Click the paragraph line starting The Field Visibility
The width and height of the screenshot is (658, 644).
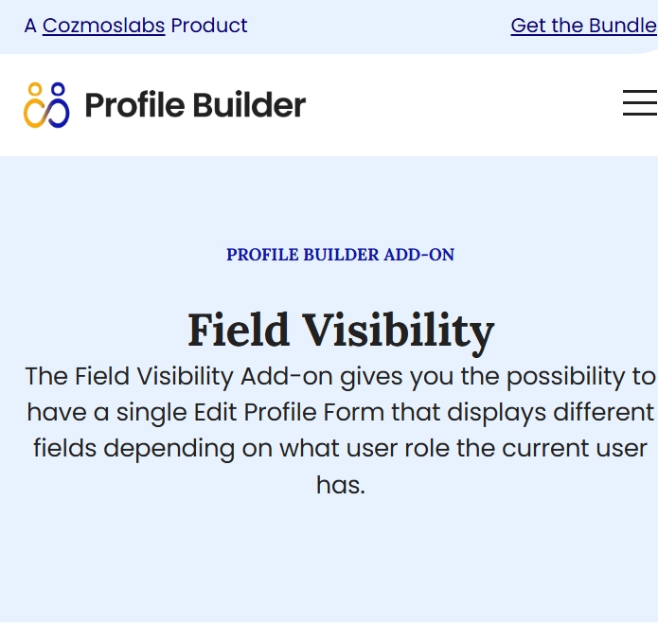340,377
